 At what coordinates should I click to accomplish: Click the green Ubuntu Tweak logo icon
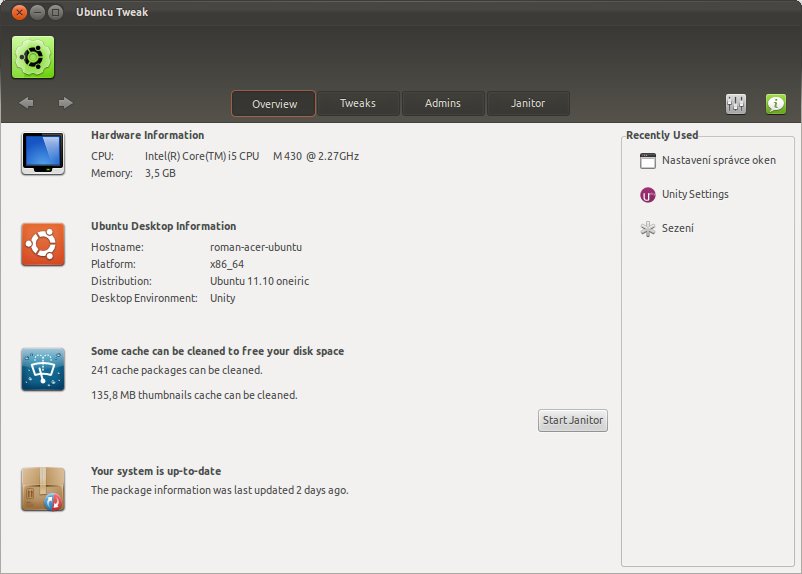[x=33, y=57]
